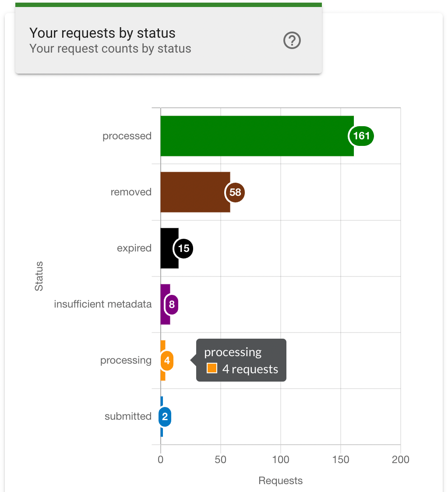Click the Requests axis label
The width and height of the screenshot is (448, 492).
coord(280,480)
